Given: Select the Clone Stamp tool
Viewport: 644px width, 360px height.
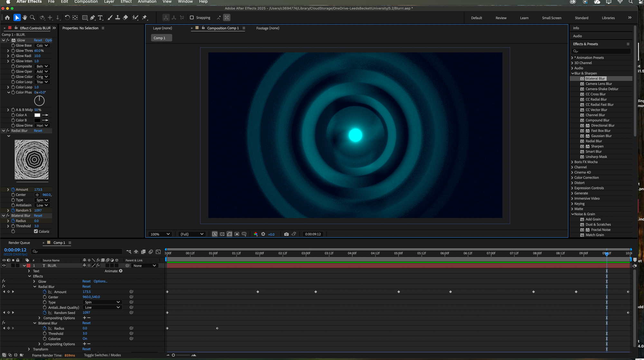Looking at the screenshot, I should tap(118, 18).
